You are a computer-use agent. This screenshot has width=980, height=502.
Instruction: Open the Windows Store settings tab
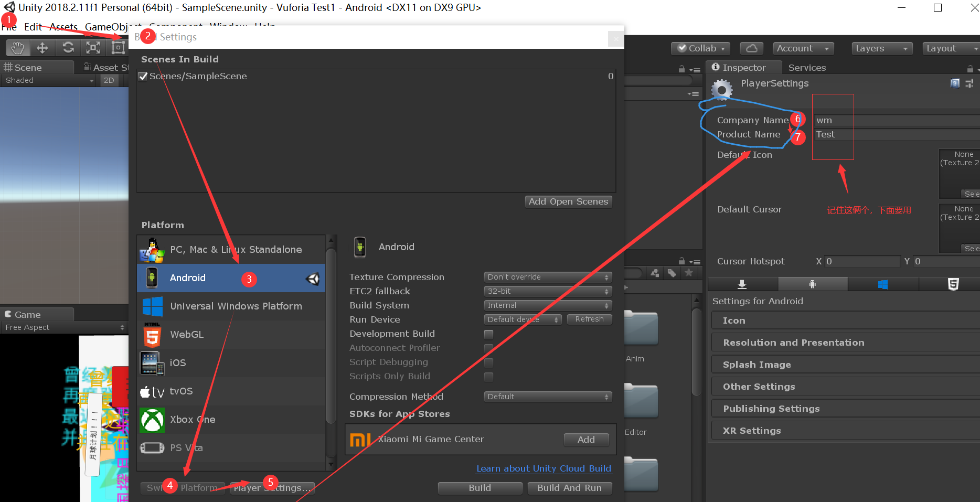[x=883, y=284]
